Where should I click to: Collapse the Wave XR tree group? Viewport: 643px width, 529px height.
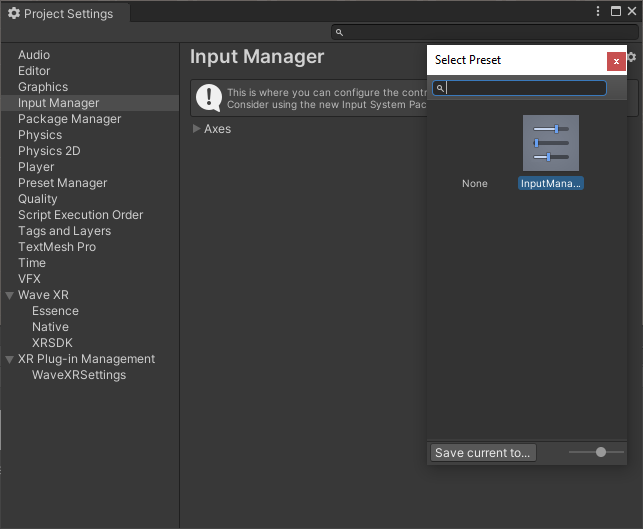[x=10, y=295]
